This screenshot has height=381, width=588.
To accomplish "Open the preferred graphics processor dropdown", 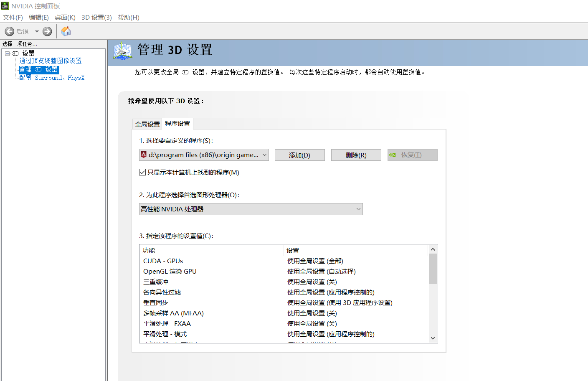I will pyautogui.click(x=251, y=209).
